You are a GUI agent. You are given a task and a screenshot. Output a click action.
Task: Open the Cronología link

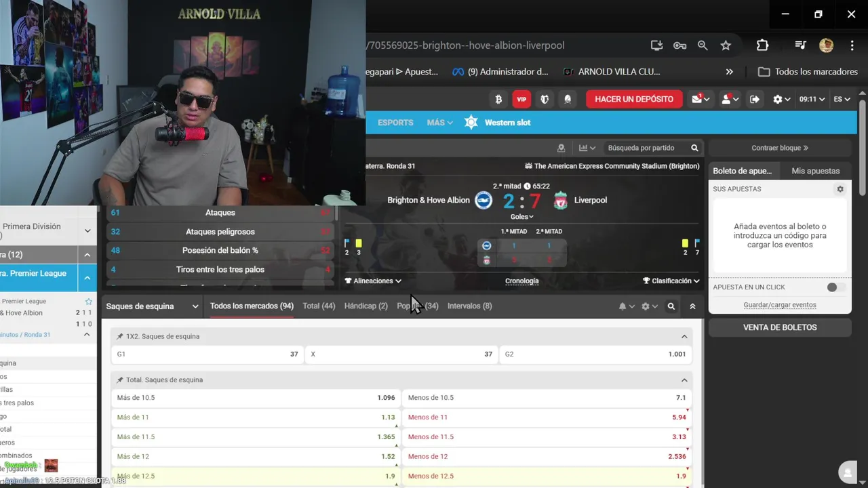tap(522, 281)
